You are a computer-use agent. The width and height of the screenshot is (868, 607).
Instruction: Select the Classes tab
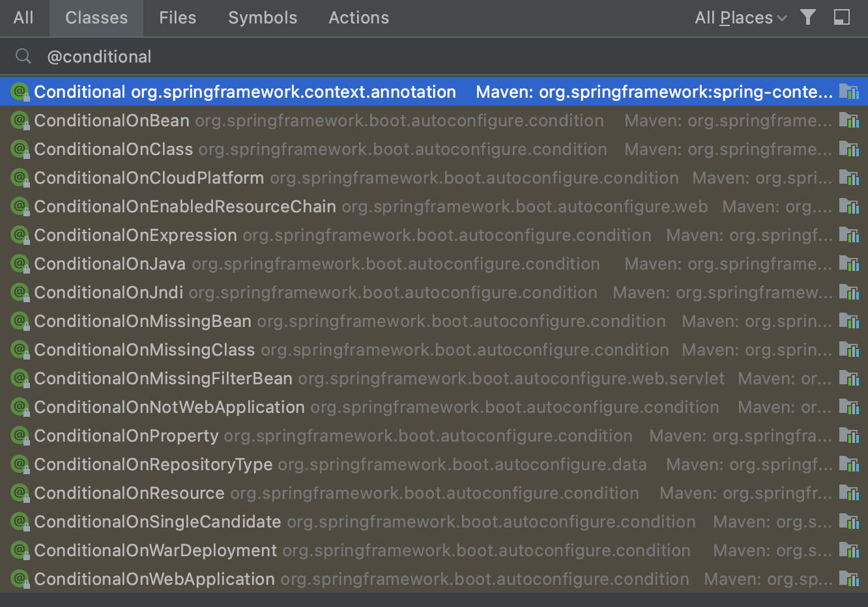coord(96,18)
